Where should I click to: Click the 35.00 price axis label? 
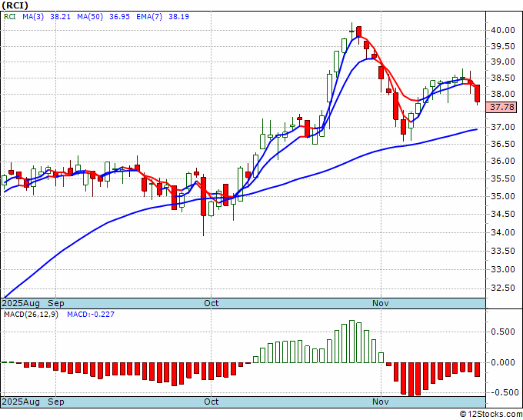(503, 196)
